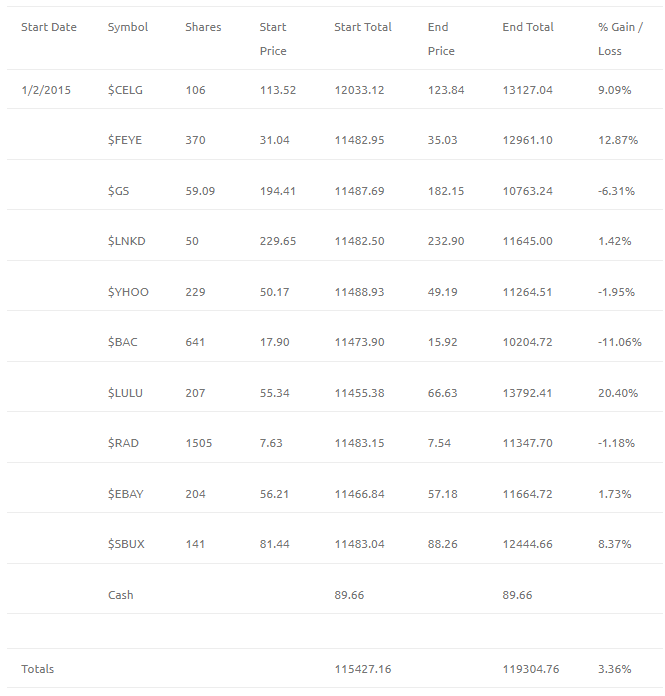Select the $SBUX ticker symbol
The height and width of the screenshot is (696, 665).
(x=126, y=544)
